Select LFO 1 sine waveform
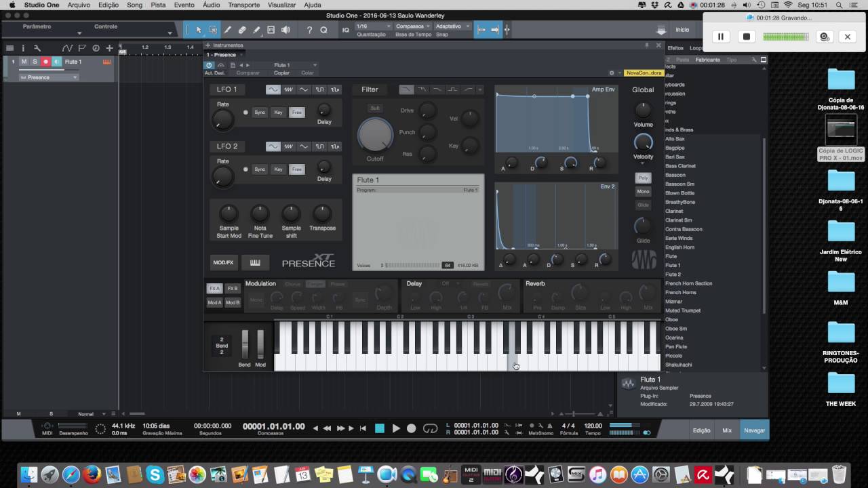 [x=273, y=89]
